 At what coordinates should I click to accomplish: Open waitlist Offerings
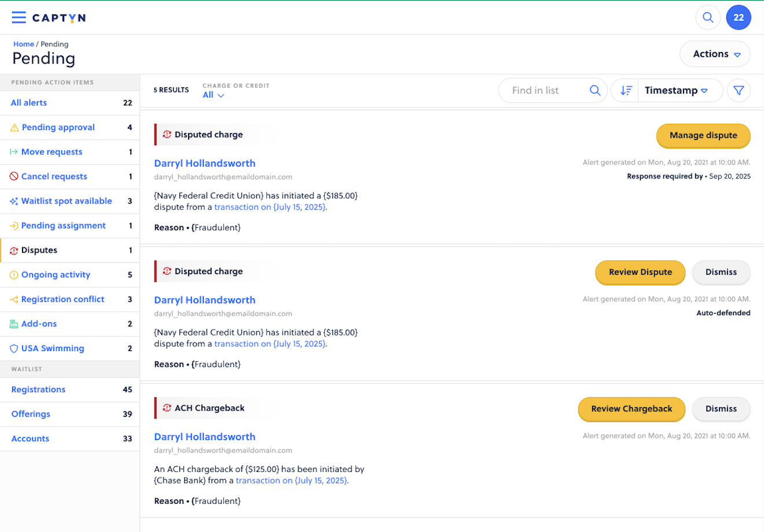point(69,414)
